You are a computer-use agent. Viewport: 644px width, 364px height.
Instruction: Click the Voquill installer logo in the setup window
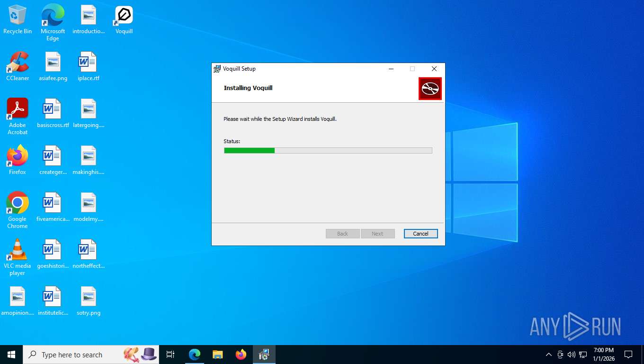(x=430, y=89)
